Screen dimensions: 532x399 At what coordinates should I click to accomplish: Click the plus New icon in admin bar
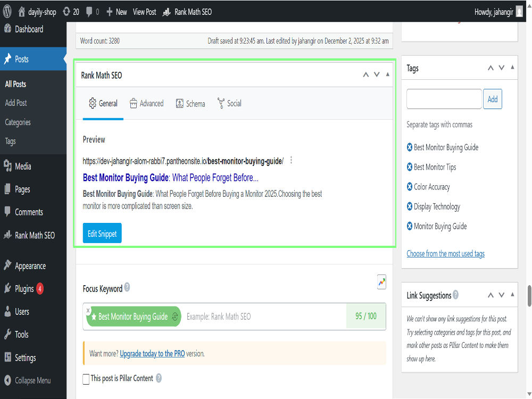(x=109, y=12)
